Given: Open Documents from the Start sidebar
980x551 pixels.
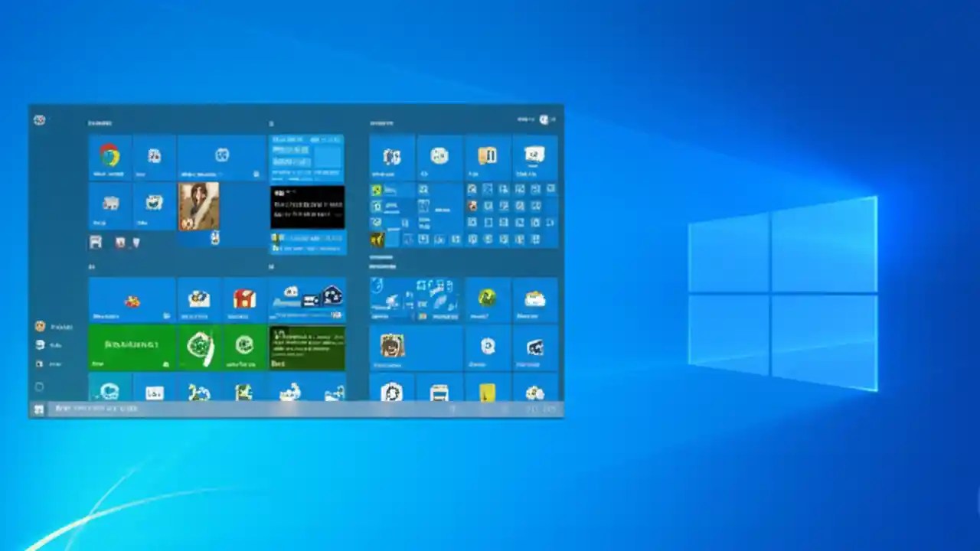Looking at the screenshot, I should [39, 345].
